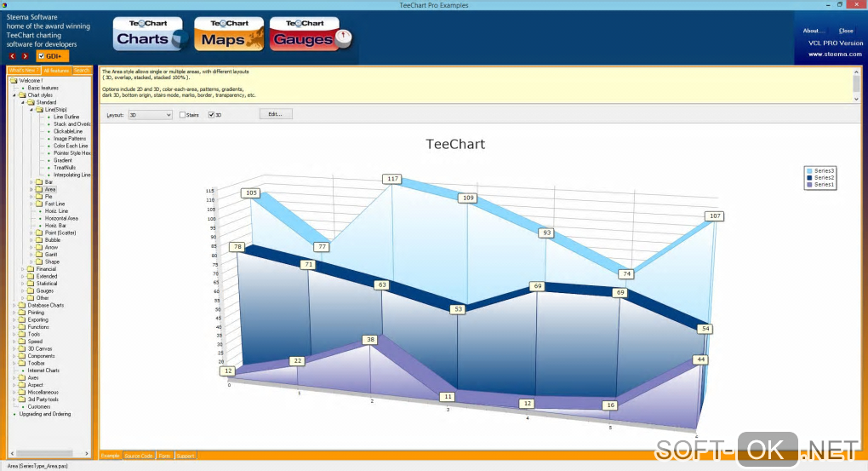Image resolution: width=868 pixels, height=471 pixels.
Task: Open the TeeChart Maps section
Action: 229,34
